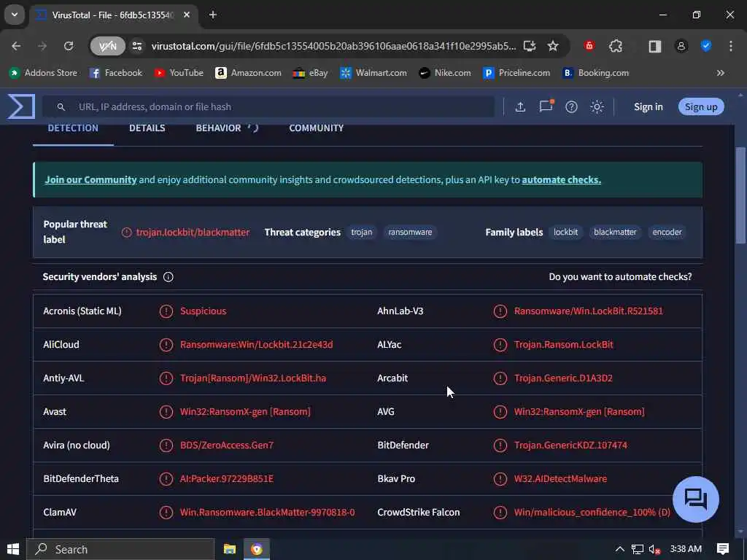Switch to the BEHAVIOR tab
The height and width of the screenshot is (560, 747).
click(218, 128)
